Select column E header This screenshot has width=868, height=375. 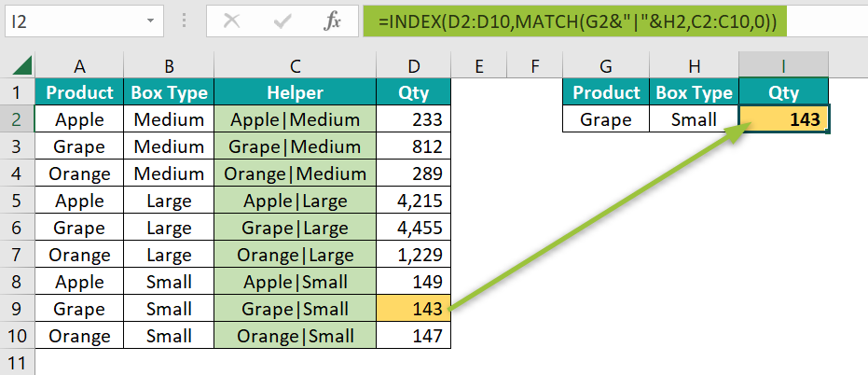(x=479, y=66)
